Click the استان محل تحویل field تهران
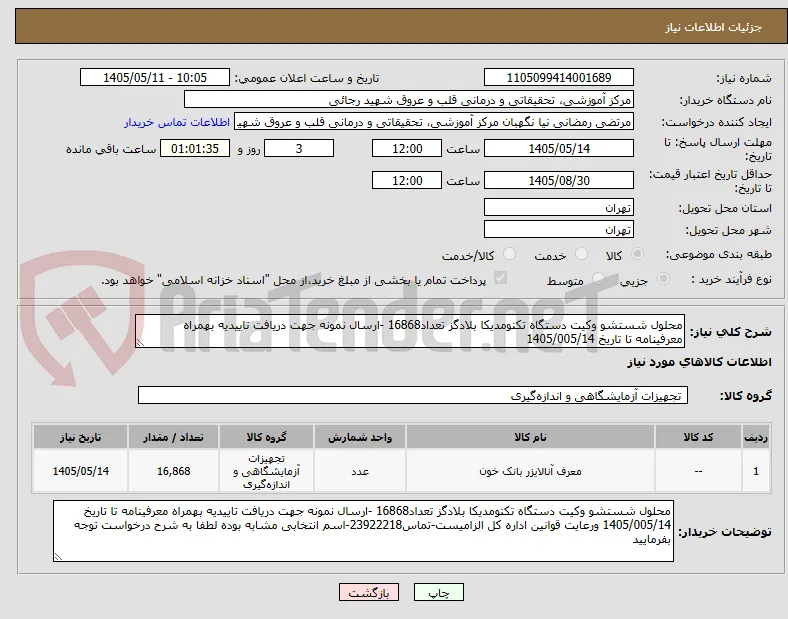The width and height of the screenshot is (788, 619). pos(558,208)
